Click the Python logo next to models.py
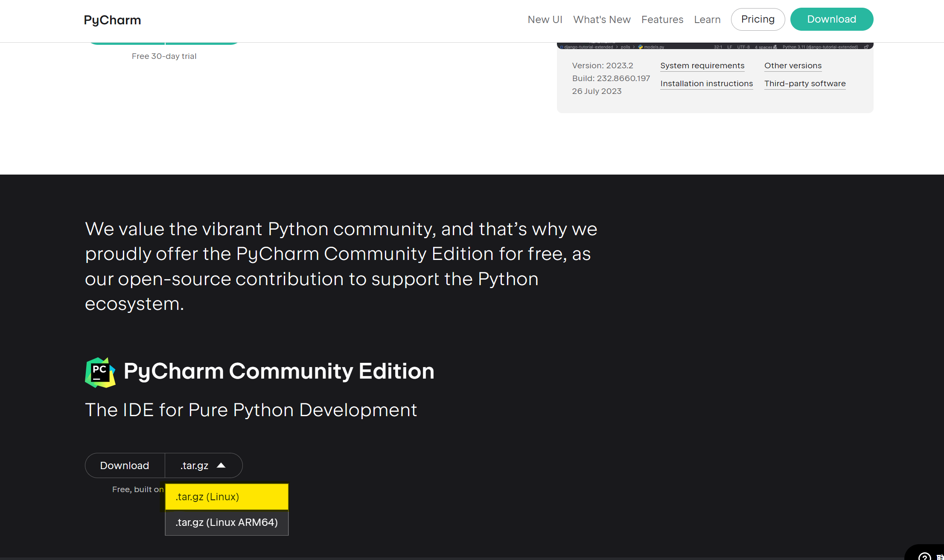 tap(641, 47)
